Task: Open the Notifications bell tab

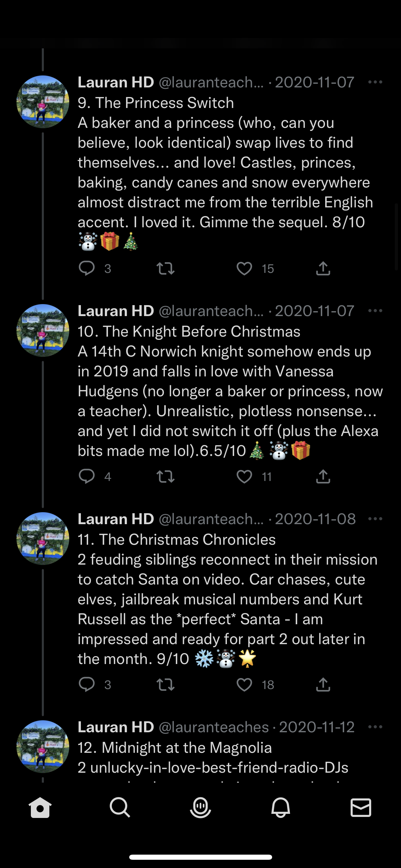Action: click(281, 807)
